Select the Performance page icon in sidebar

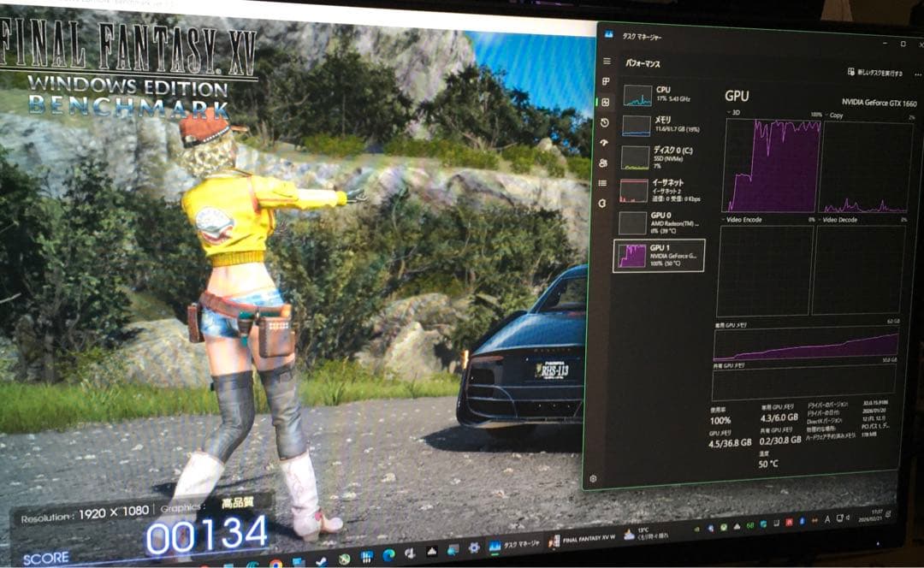coord(605,102)
